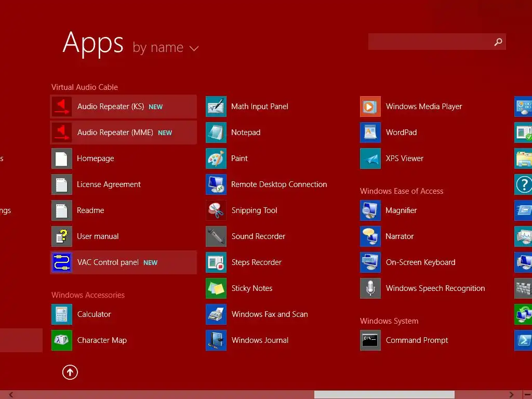Click 'Windows Fax and Scan' label
The image size is (532, 399).
point(270,314)
